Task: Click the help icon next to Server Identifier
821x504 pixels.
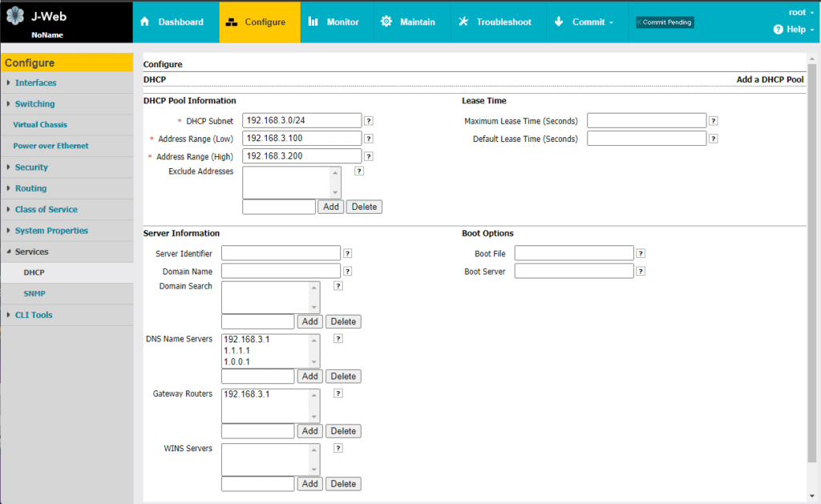Action: click(x=348, y=253)
